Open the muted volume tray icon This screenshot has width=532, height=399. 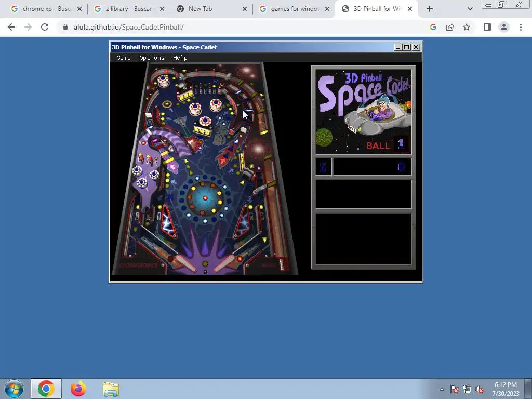coord(480,389)
